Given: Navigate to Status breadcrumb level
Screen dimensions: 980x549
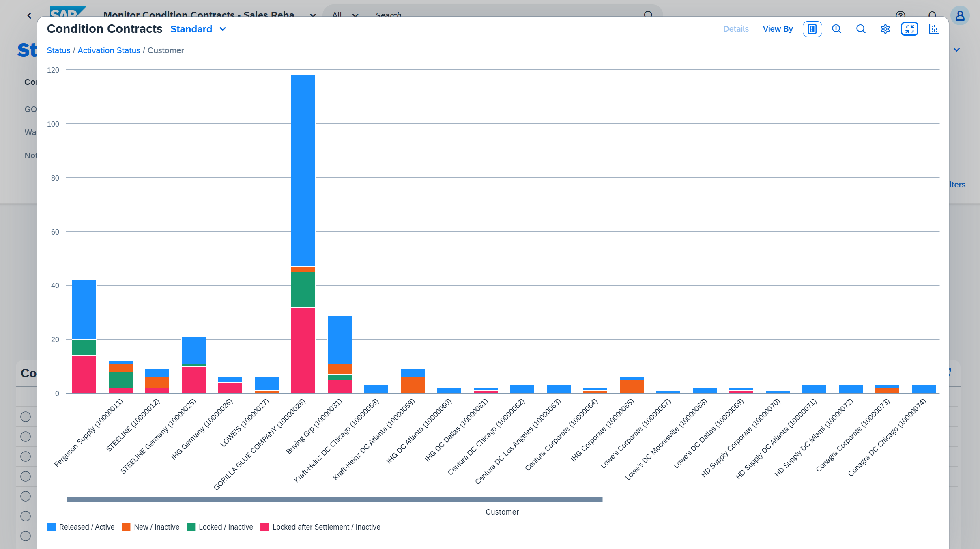Looking at the screenshot, I should pos(58,50).
